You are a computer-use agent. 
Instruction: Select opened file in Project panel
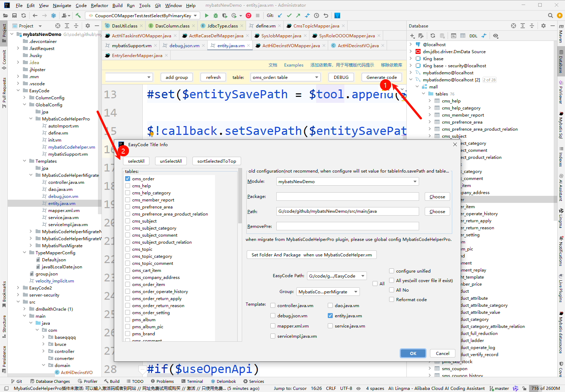click(x=58, y=26)
